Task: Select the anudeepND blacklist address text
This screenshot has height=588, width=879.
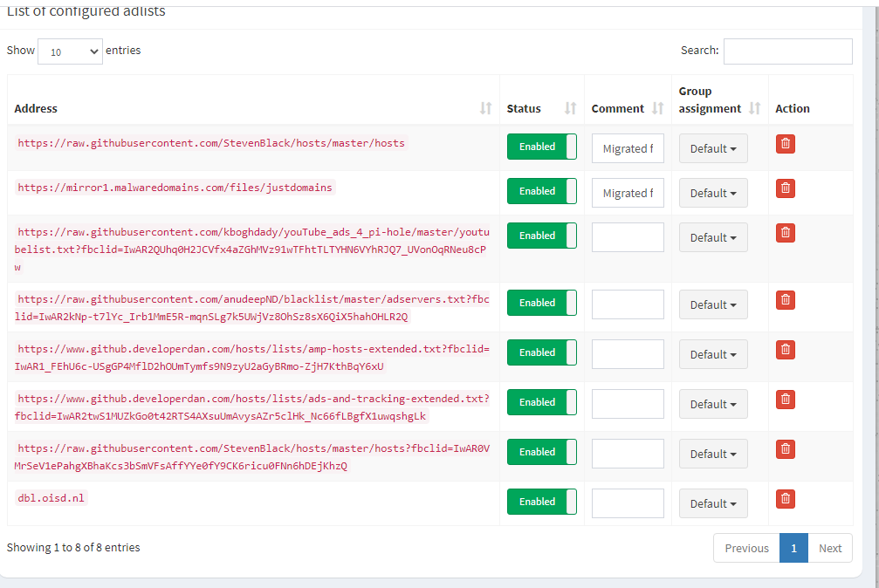Action: (252, 308)
